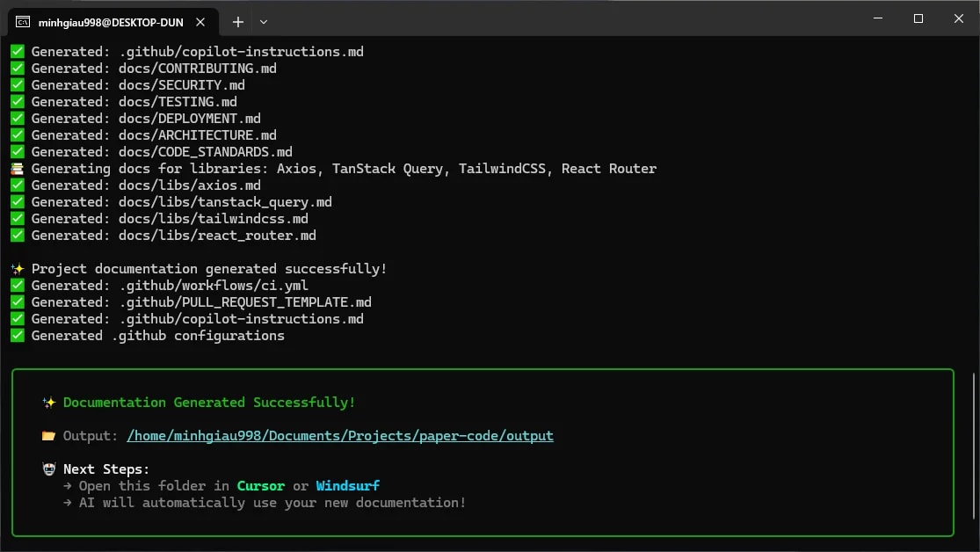980x552 pixels.
Task: Click the checkmark beside .github/workflows/ci.yml
Action: coord(17,285)
